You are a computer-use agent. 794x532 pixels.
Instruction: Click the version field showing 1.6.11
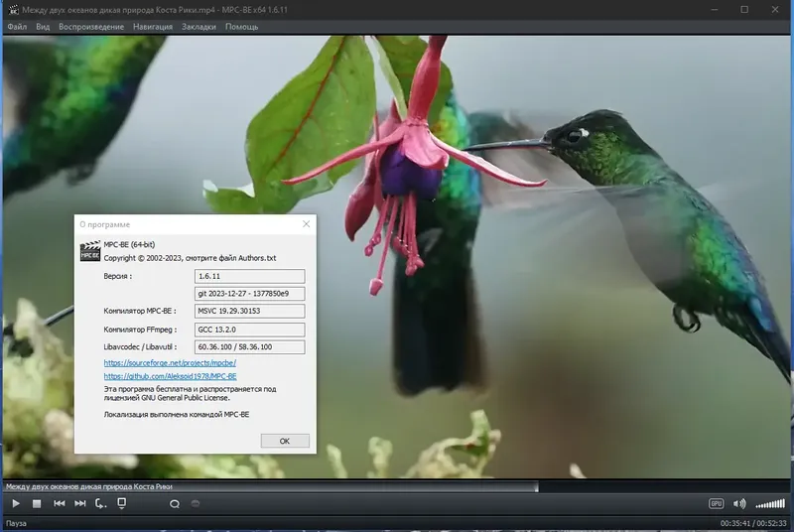(249, 276)
